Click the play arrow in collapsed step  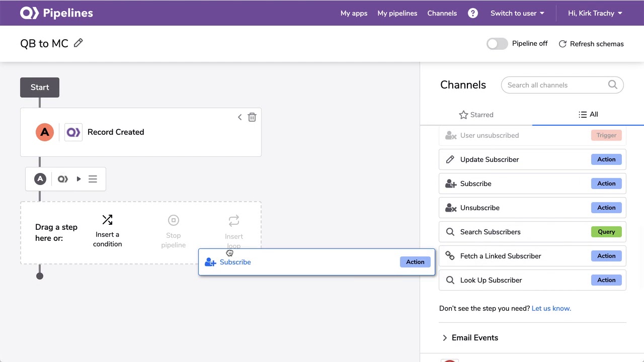pos(78,179)
